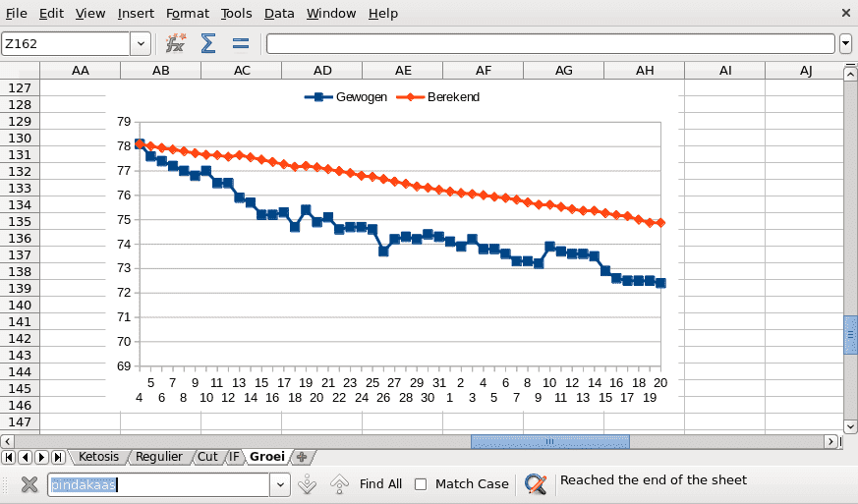858x504 pixels.
Task: Click the Sum sigma icon
Action: 208,43
